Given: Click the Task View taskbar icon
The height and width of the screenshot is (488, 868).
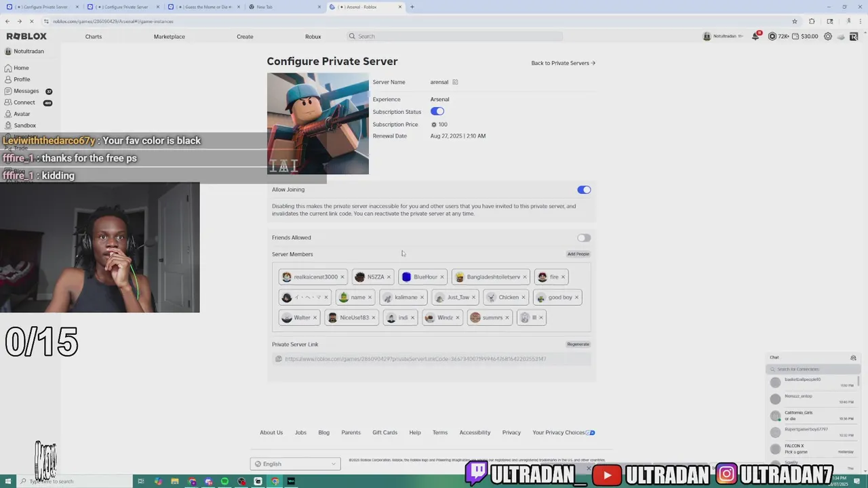Looking at the screenshot, I should click(x=141, y=481).
